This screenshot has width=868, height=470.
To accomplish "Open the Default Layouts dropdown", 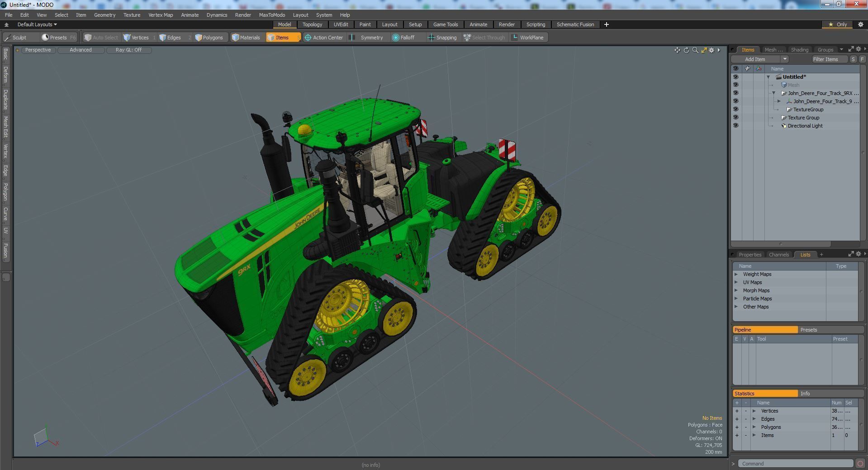I will tap(37, 24).
